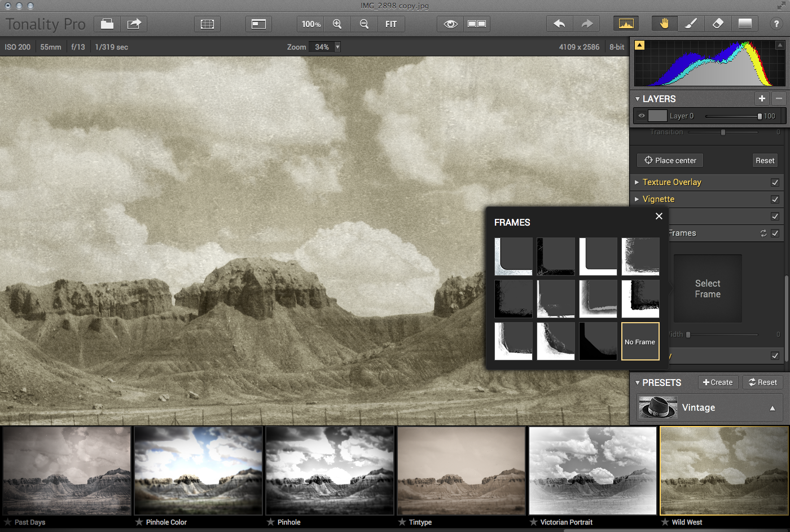Favorite Pinhole Color with its star

pos(139,522)
